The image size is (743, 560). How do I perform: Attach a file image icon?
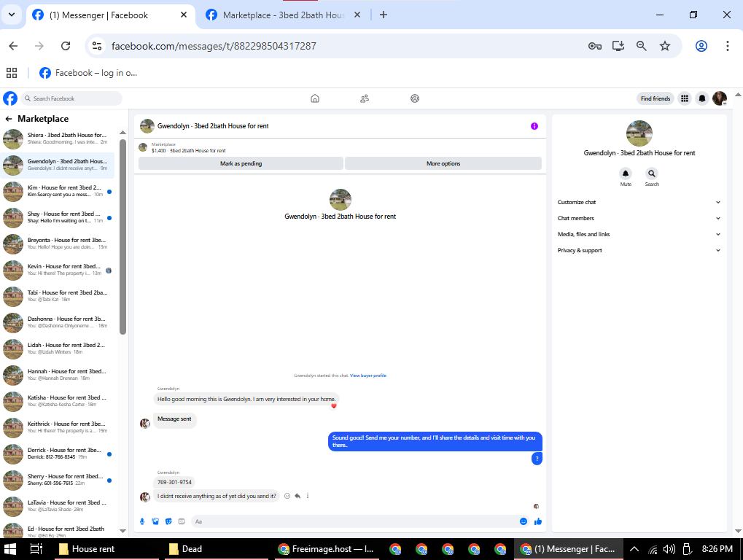point(155,521)
